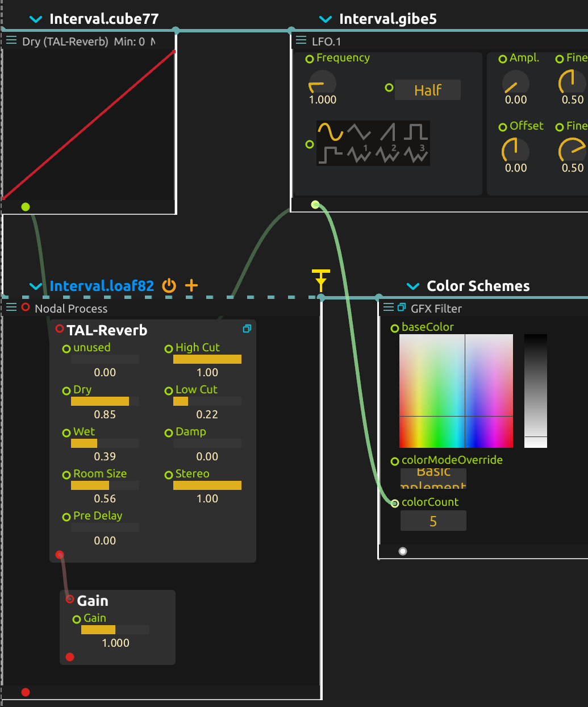
Task: Open the Nodal Process hamburger menu
Action: click(x=11, y=308)
